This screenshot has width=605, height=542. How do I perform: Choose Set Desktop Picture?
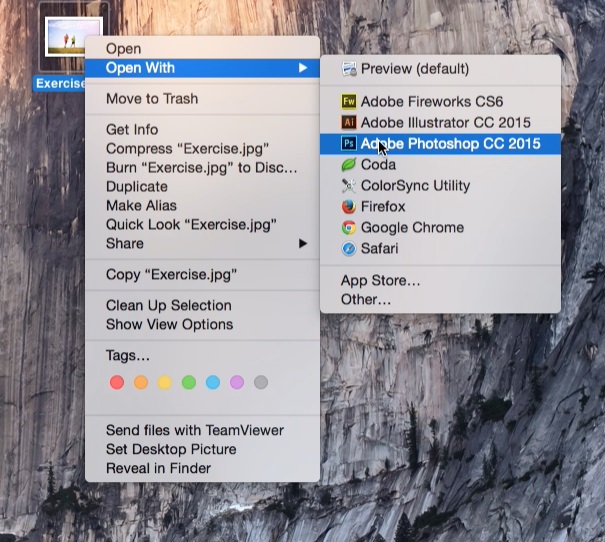[202, 449]
